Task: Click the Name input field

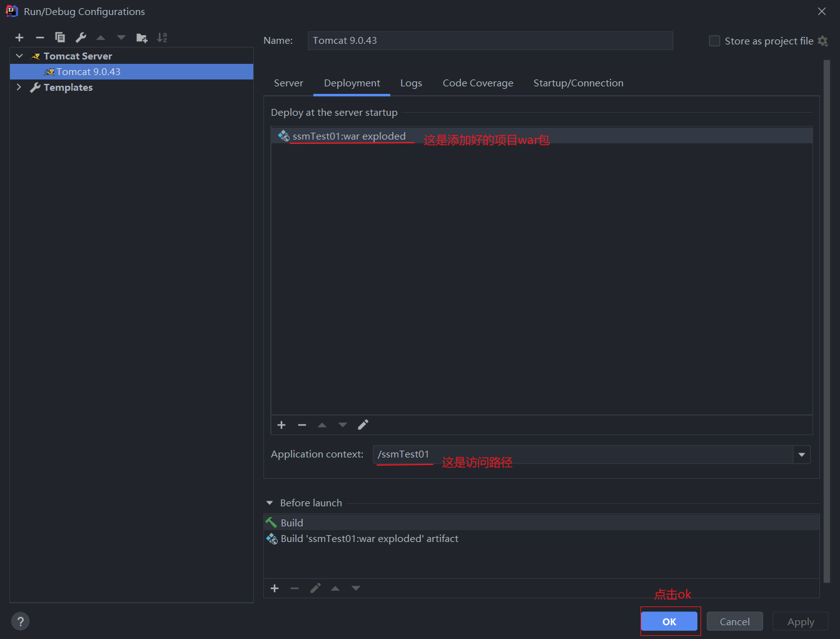Action: click(490, 41)
